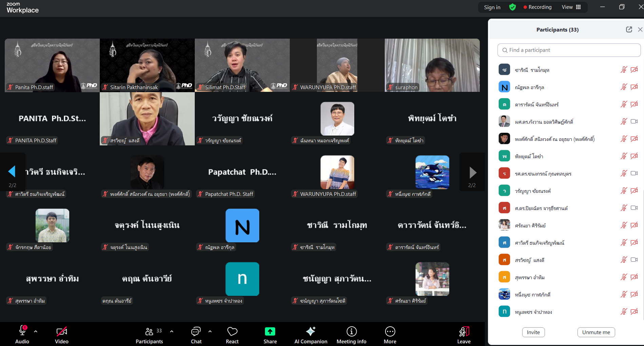The height and width of the screenshot is (346, 644).
Task: Open the React emoji reactions
Action: pos(232,331)
